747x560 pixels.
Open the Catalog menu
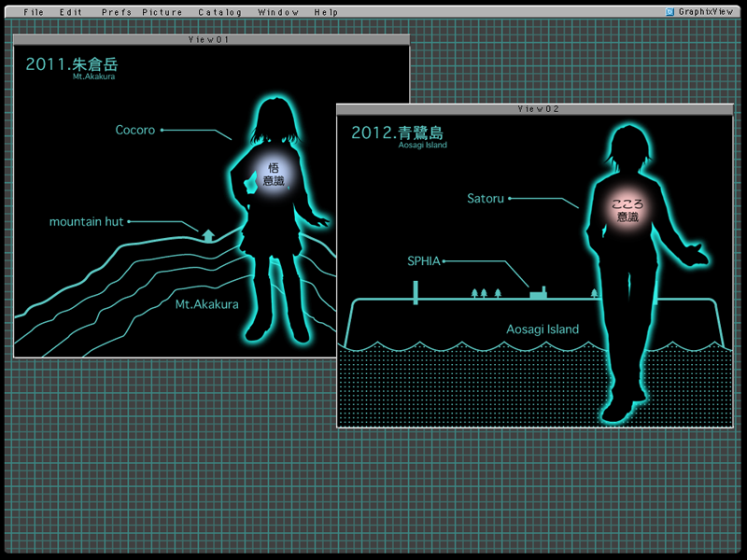pyautogui.click(x=219, y=12)
